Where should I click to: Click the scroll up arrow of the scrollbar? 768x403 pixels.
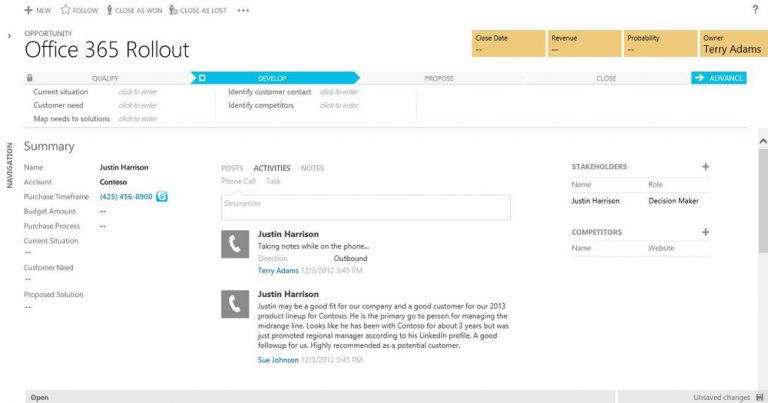pyautogui.click(x=763, y=142)
